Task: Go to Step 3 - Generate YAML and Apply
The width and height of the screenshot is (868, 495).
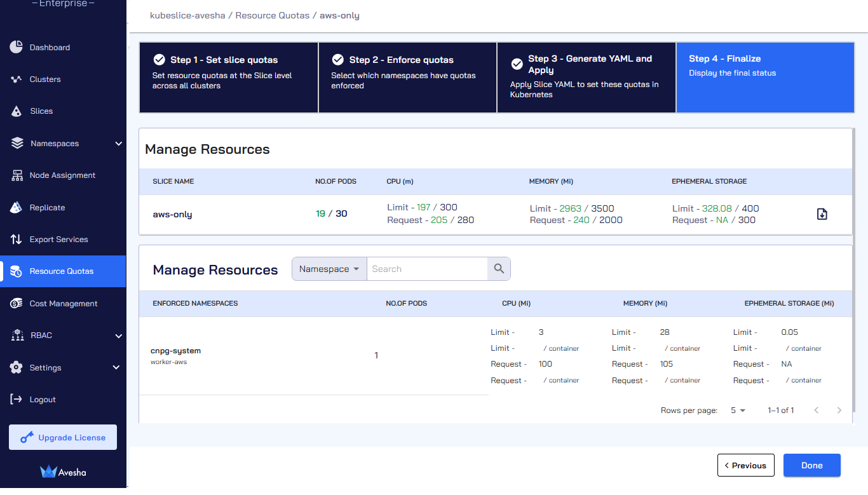Action: [x=587, y=78]
